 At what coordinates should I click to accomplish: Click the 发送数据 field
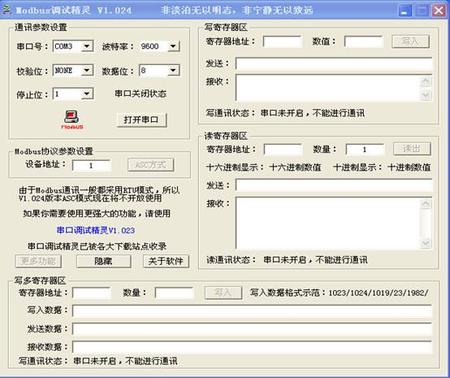pyautogui.click(x=252, y=329)
